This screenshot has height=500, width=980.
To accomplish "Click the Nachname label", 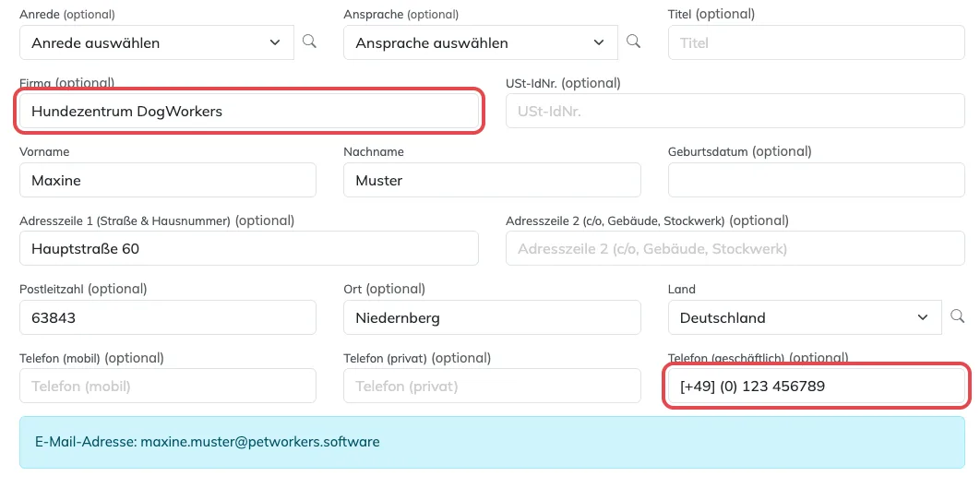I will pos(374,152).
